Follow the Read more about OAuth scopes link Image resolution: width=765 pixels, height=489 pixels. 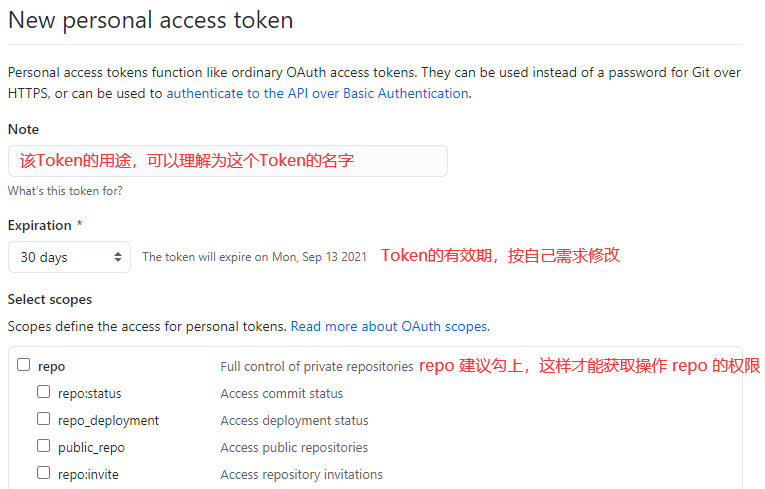coord(390,326)
